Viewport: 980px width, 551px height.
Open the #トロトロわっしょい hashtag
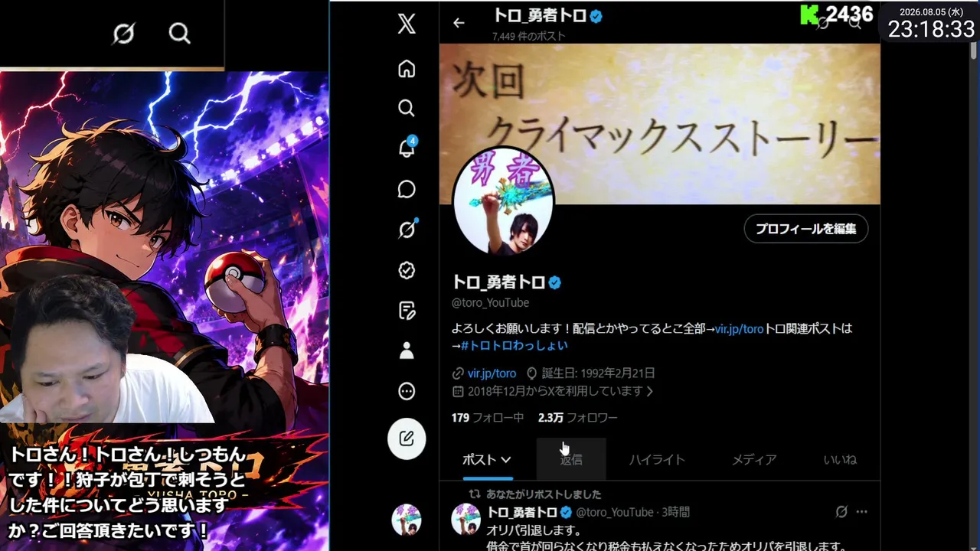point(514,345)
